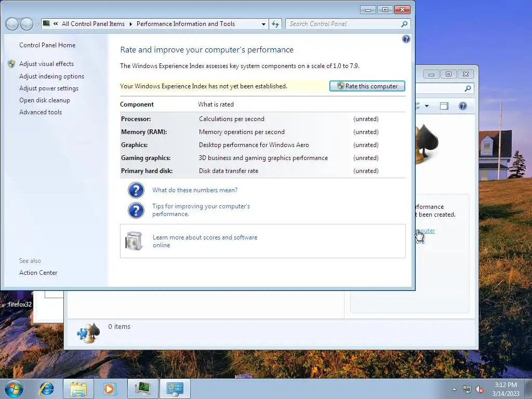The height and width of the screenshot is (399, 532).
Task: Click the software box icon beside Learn more
Action: pyautogui.click(x=134, y=241)
